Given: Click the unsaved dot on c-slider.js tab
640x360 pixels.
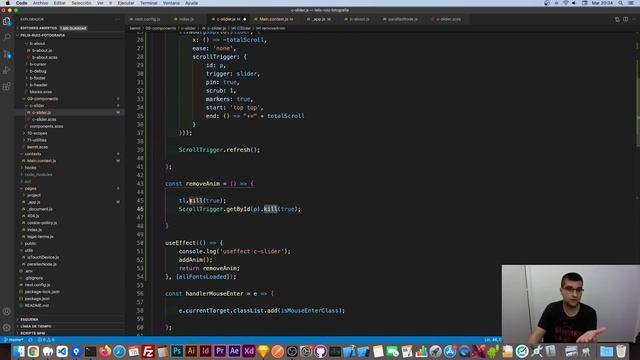Looking at the screenshot, I should [x=245, y=19].
